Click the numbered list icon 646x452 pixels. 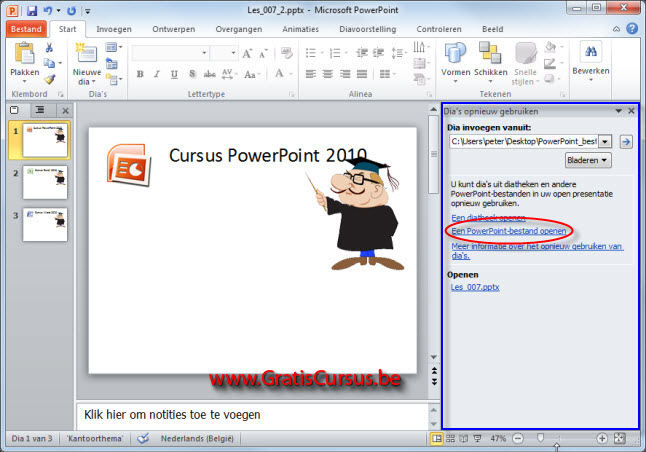(x=335, y=53)
